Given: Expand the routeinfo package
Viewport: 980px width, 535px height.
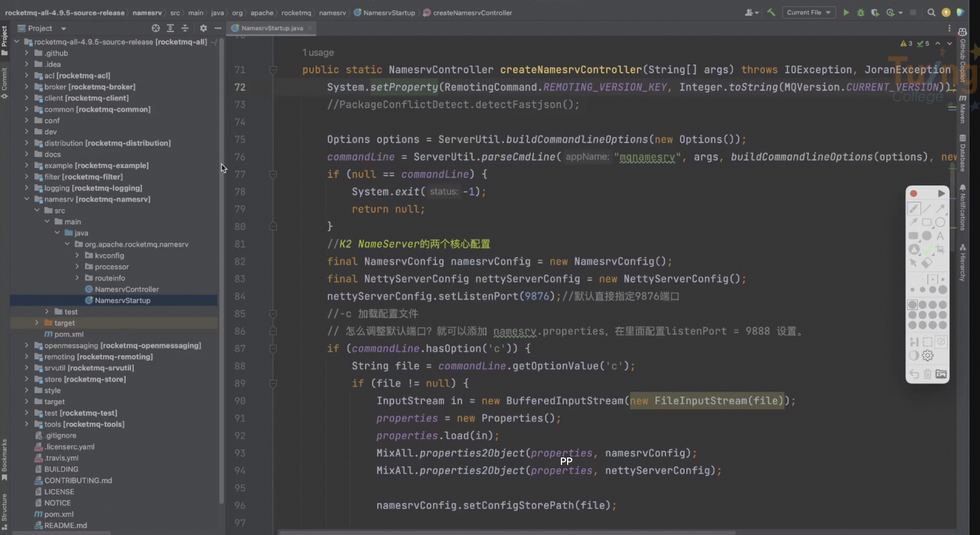Looking at the screenshot, I should click(77, 278).
